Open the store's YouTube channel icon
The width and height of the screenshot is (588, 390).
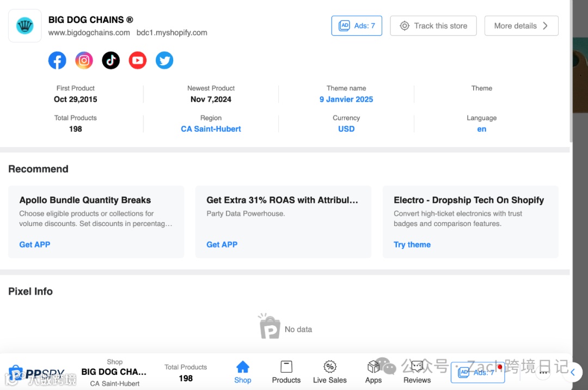coord(138,60)
